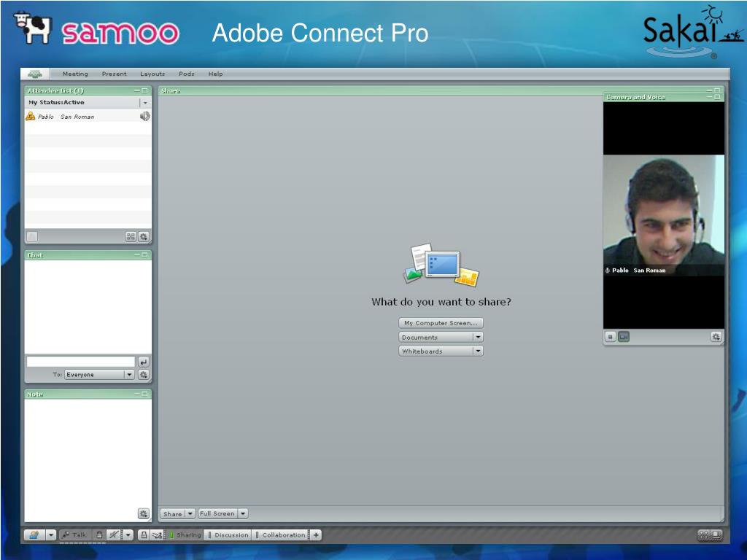Viewport: 747px width, 560px height.
Task: Click the share content illustration icon
Action: pyautogui.click(x=441, y=265)
